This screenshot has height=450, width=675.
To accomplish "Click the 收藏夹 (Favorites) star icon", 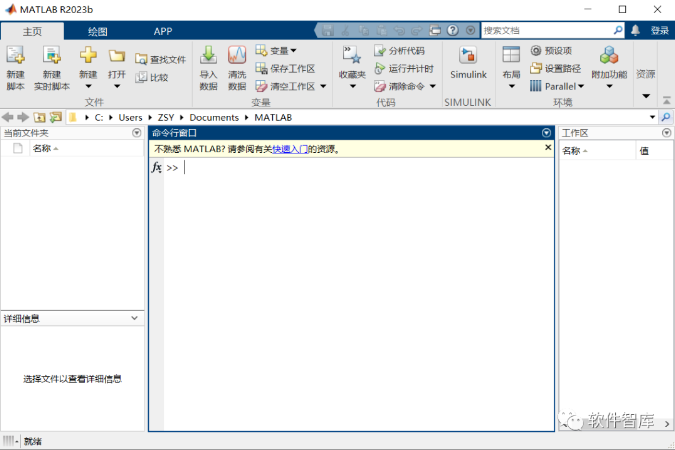I will 352,55.
